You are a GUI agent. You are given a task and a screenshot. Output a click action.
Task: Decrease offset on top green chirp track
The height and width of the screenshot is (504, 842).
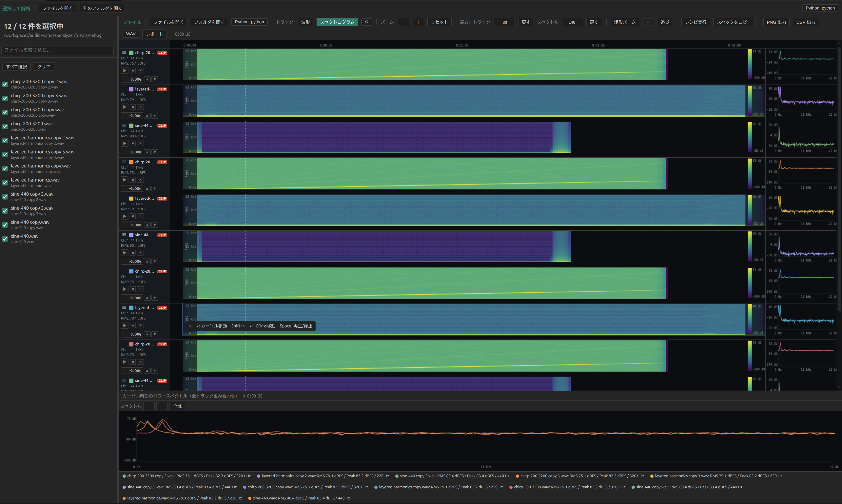pos(155,79)
